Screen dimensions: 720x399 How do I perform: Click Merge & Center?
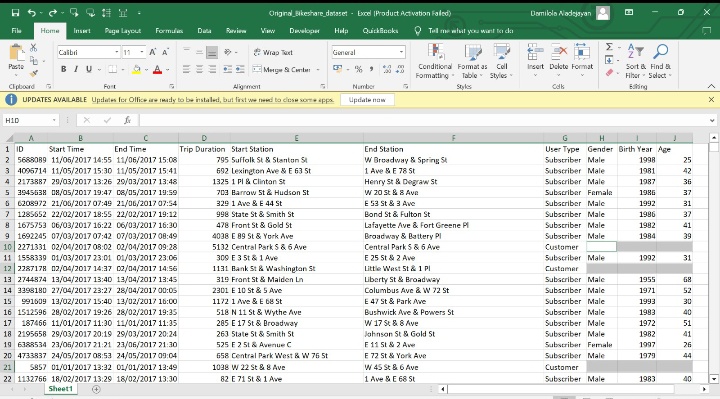point(281,70)
